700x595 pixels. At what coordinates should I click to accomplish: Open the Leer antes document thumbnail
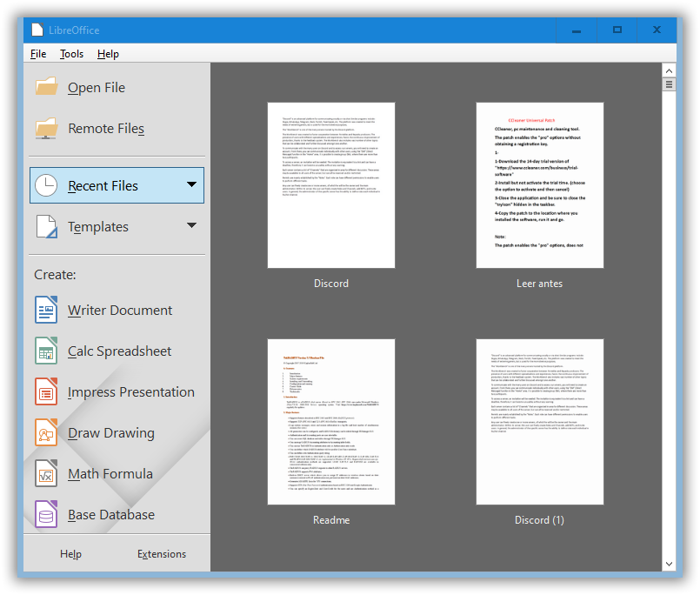(540, 185)
